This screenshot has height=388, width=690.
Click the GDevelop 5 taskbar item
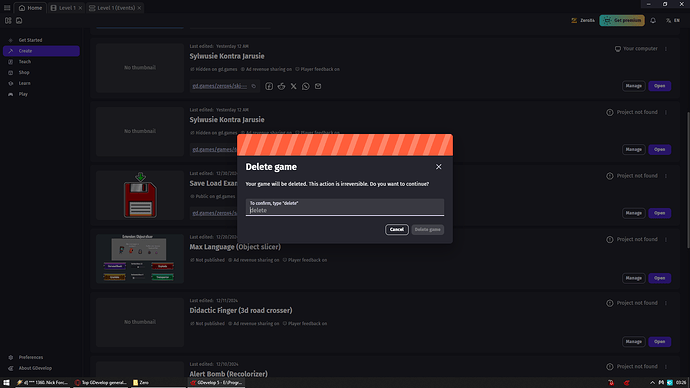[217, 383]
